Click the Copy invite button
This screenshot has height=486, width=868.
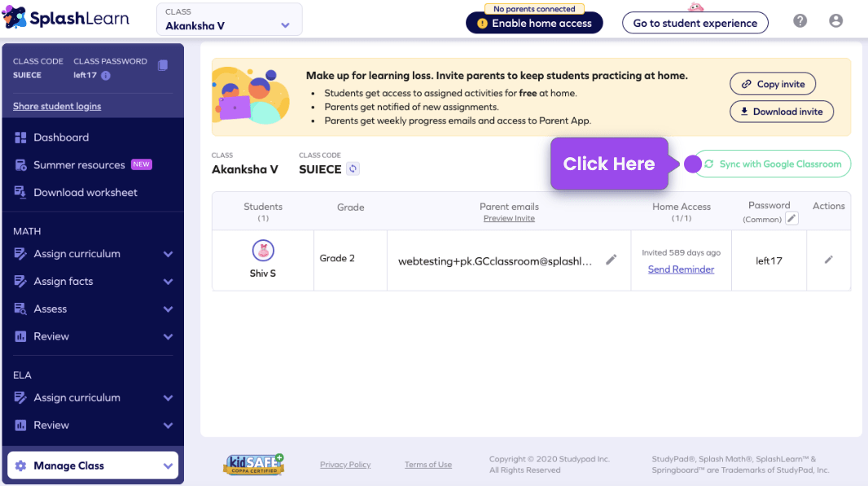point(772,83)
